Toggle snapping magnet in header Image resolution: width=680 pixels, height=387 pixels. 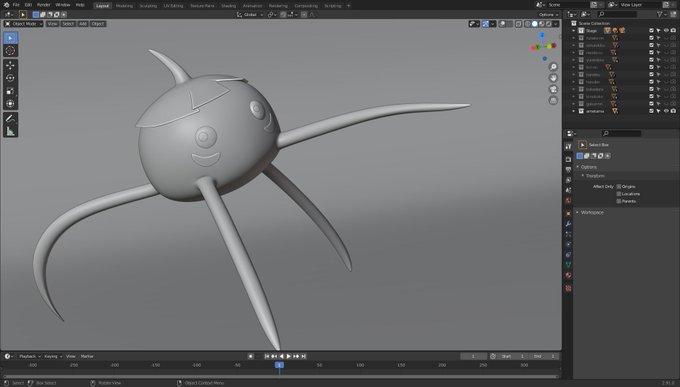283,15
